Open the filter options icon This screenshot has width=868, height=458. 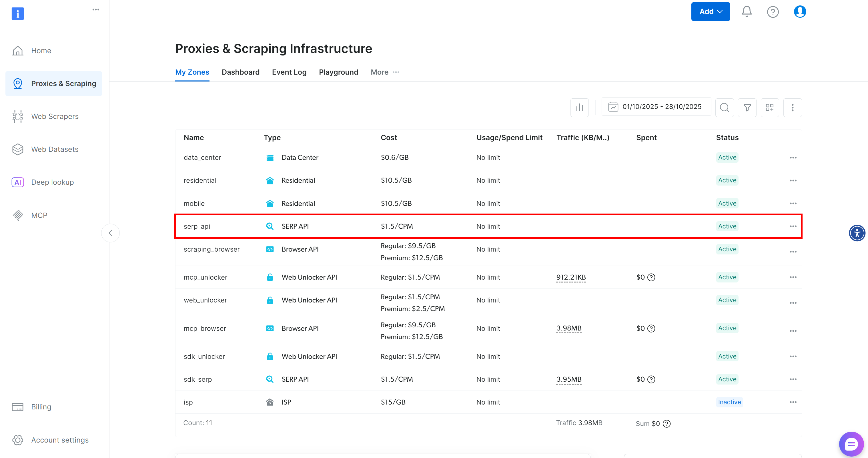(x=747, y=107)
